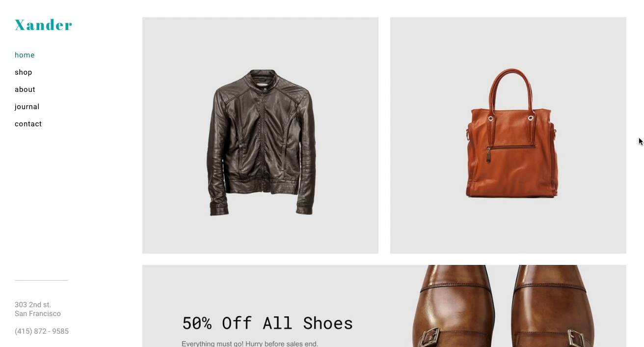Viewport: 644px width, 347px height.
Task: Open the about page link
Action: (25, 89)
